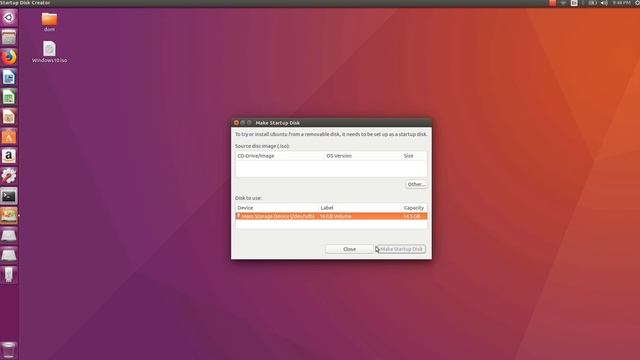This screenshot has width=640, height=360.
Task: Click the 14.5 GB capacity cell
Action: coord(412,216)
